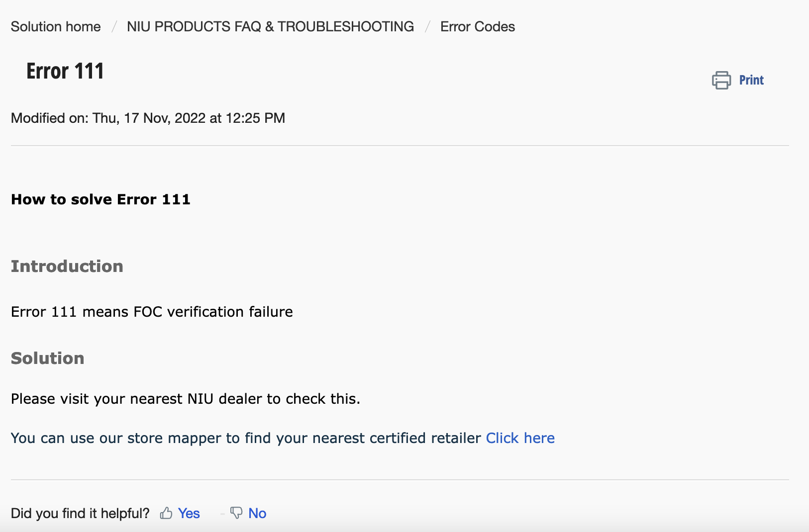Click the Solution section heading
Screen dimensions: 809x532
[x=48, y=358]
